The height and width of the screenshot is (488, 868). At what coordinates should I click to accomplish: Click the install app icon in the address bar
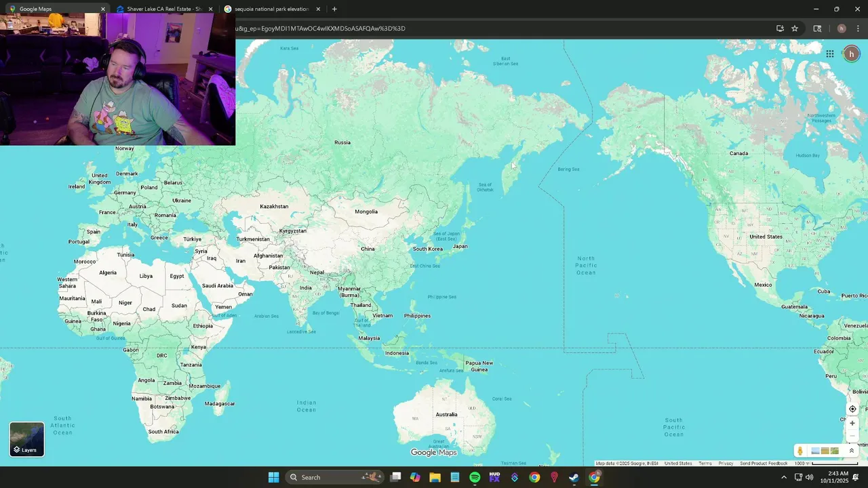click(780, 28)
